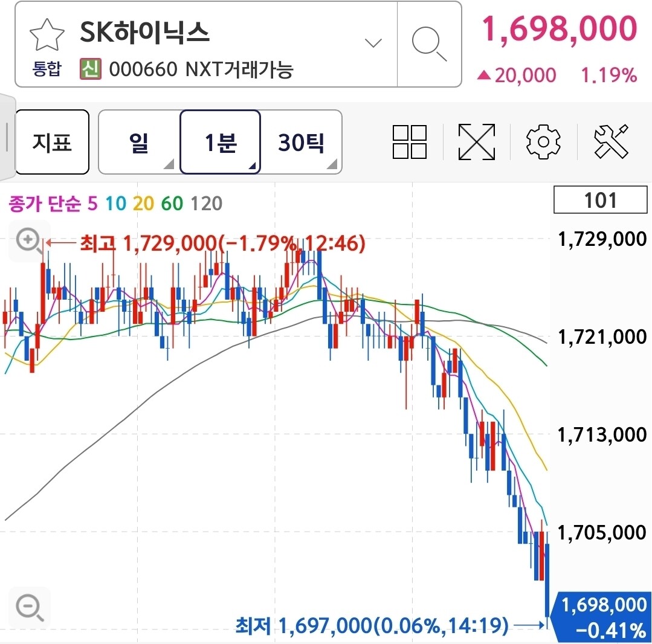
Task: Click the green 신 credit badge
Action: click(x=90, y=69)
